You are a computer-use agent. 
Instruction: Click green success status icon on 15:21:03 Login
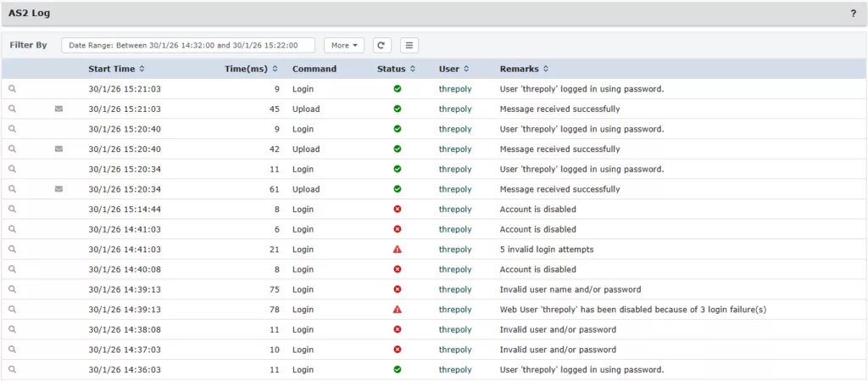(397, 88)
